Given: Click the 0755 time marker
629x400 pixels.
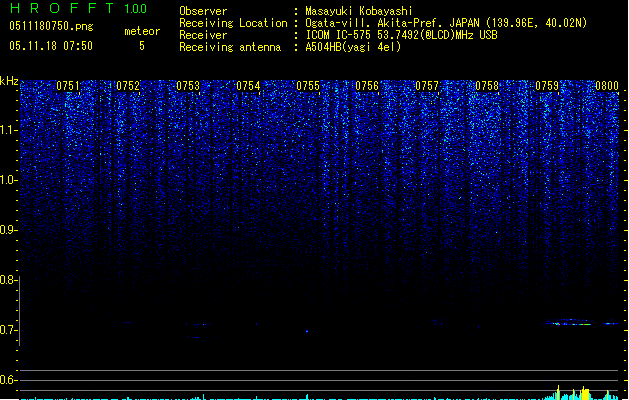Looking at the screenshot, I should pyautogui.click(x=308, y=86).
